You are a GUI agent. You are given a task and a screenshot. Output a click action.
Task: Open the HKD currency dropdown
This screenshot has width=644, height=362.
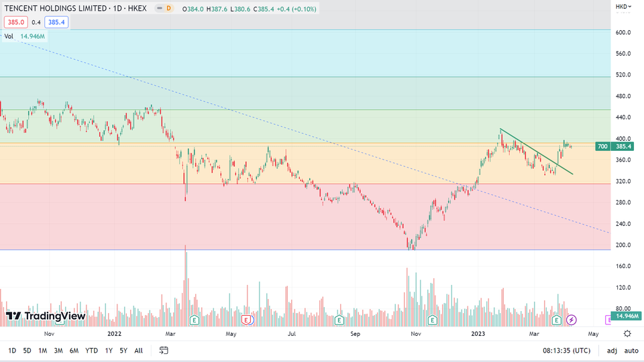point(623,7)
